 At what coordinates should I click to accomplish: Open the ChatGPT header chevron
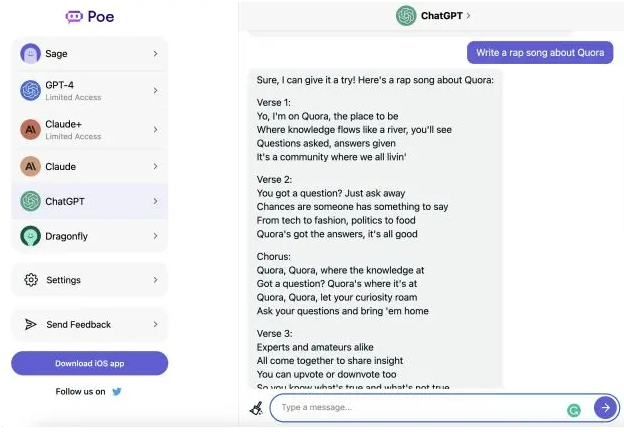pos(468,16)
